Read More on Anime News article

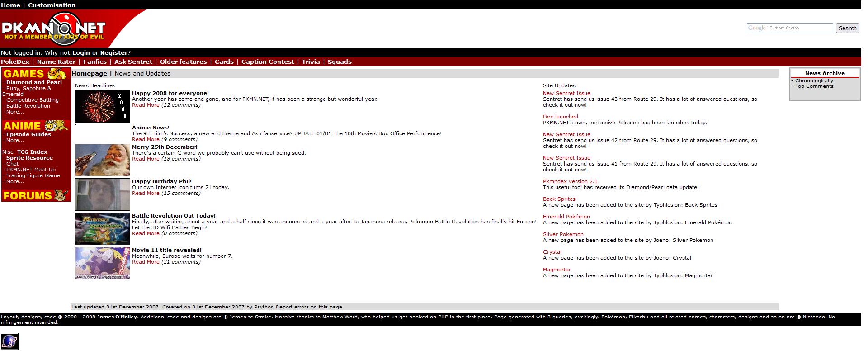(x=146, y=139)
